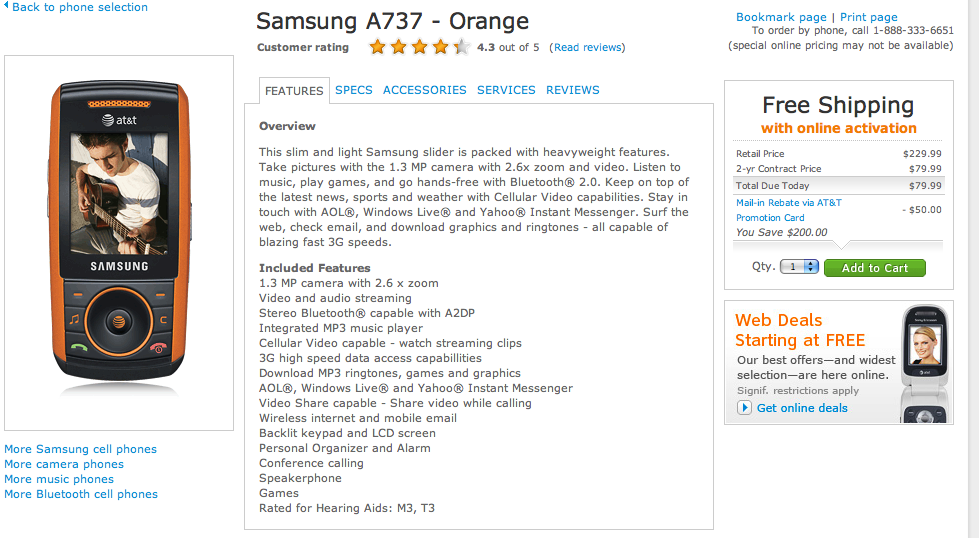979x538 pixels.
Task: Browse More camera phones link
Action: point(64,465)
